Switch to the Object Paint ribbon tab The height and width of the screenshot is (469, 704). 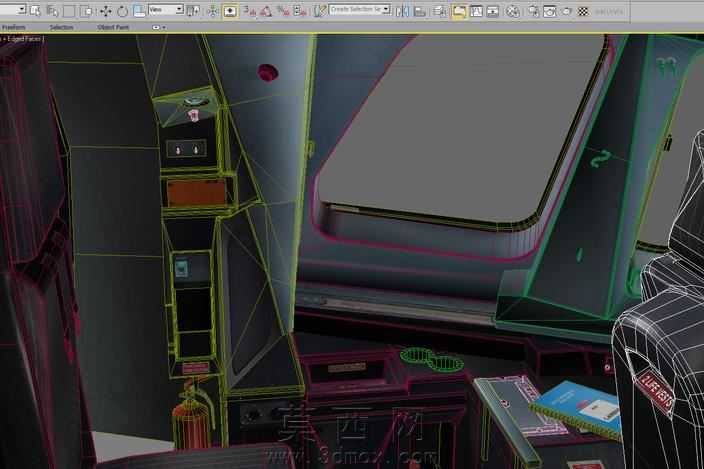coord(113,27)
